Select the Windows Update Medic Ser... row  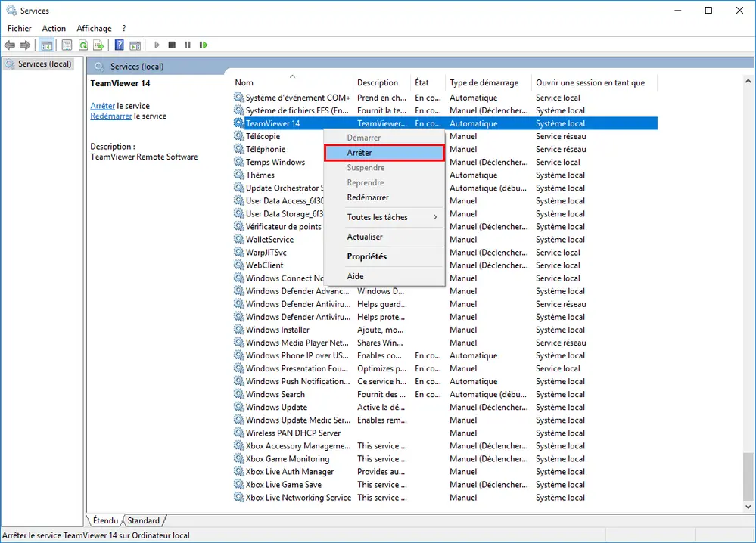[x=445, y=420]
